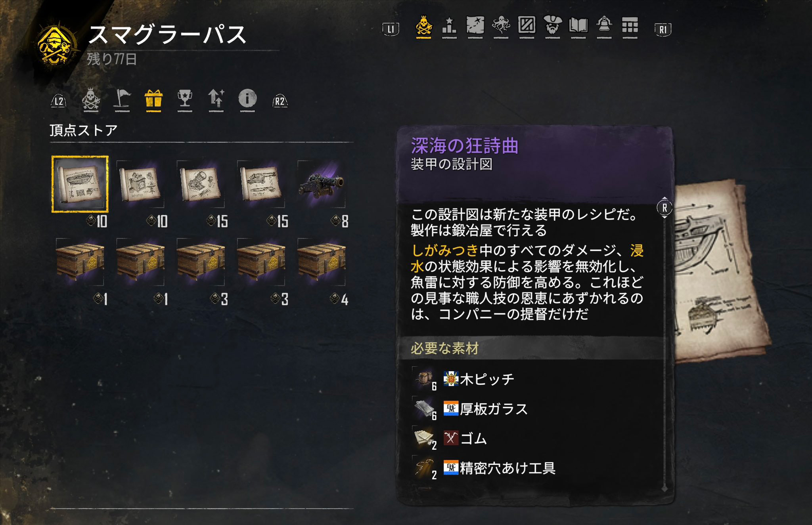Open the level-up arrows tab icon

[216, 99]
